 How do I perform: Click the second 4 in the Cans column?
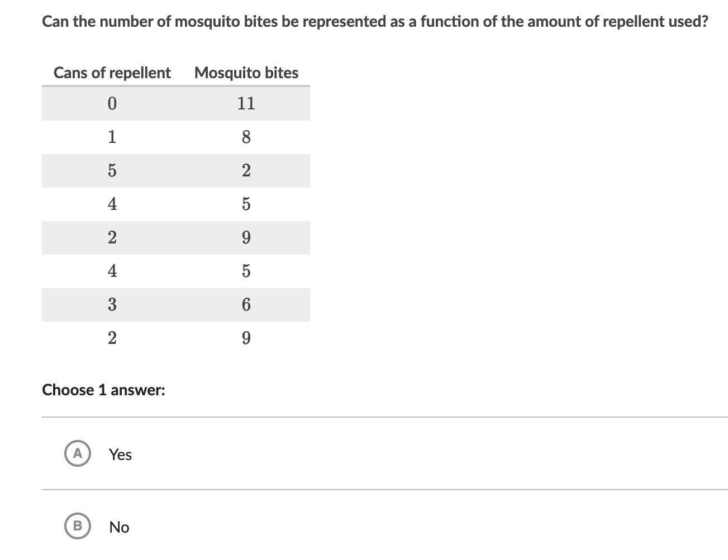pyautogui.click(x=112, y=271)
